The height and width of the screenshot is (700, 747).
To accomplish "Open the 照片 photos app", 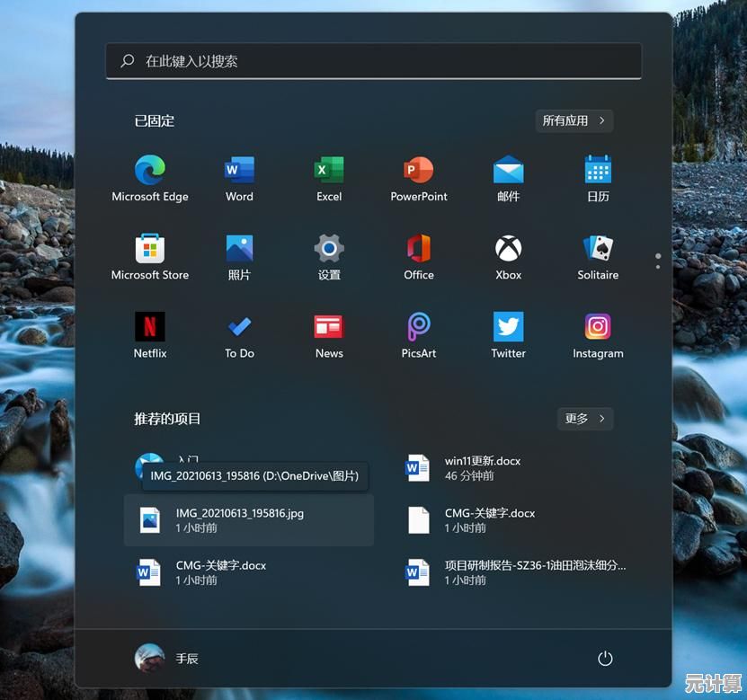I will pyautogui.click(x=239, y=257).
